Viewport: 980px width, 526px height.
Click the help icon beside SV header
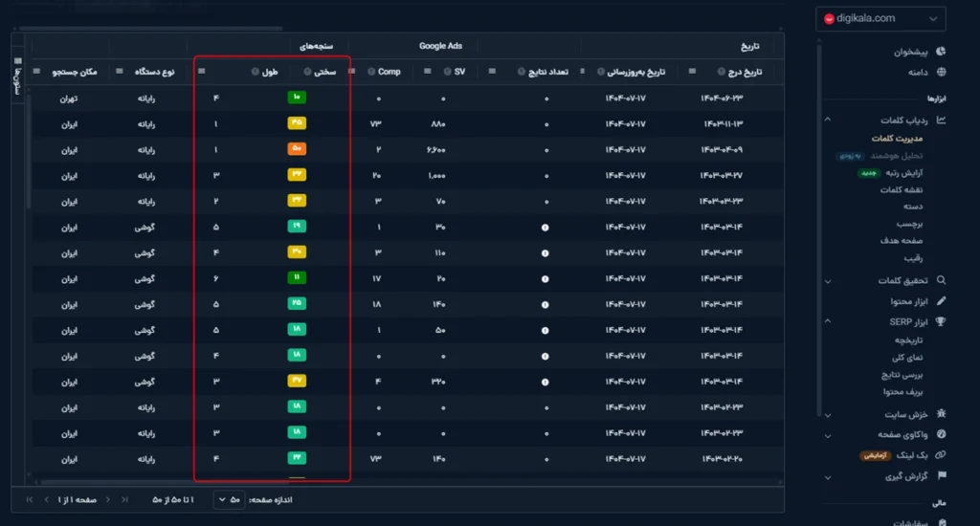point(448,72)
